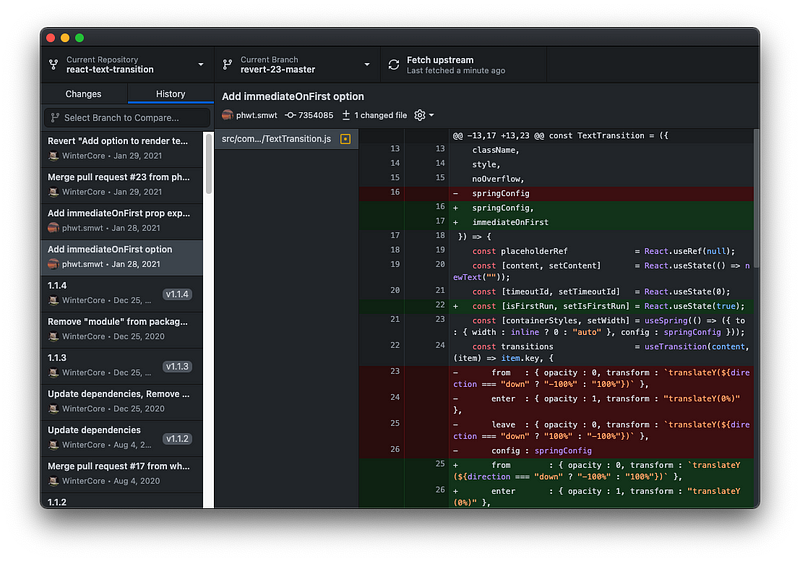Click the Fetch upstream sync arrows icon
Screen dimensions: 800x562
coord(393,65)
